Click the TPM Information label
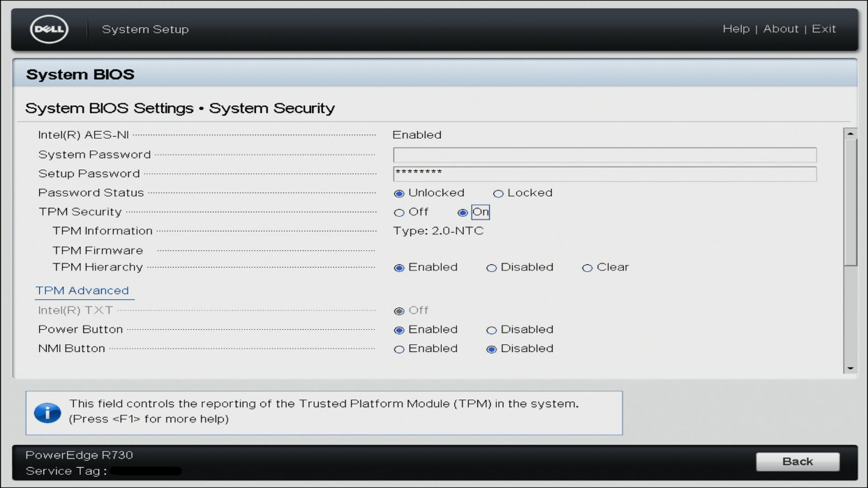The width and height of the screenshot is (868, 488). (x=103, y=231)
